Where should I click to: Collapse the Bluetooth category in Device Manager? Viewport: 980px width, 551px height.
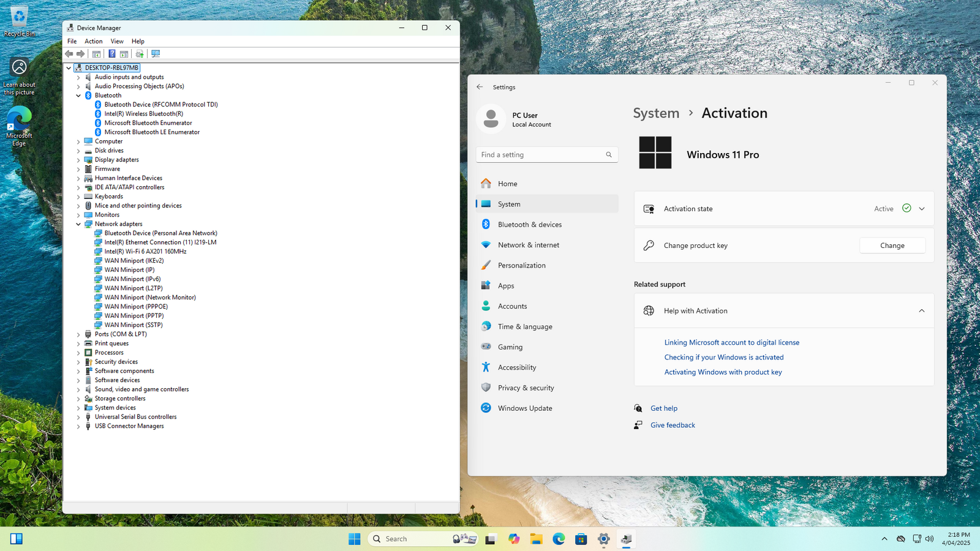click(x=78, y=96)
